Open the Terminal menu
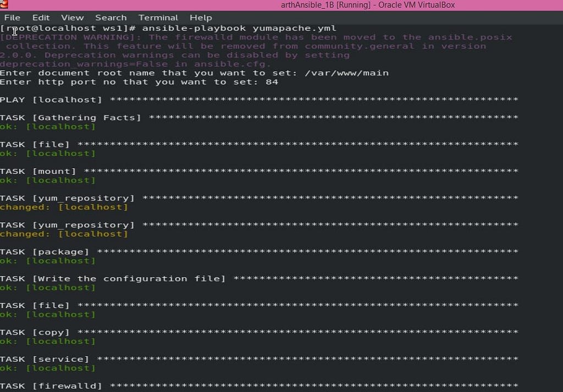Image resolution: width=563 pixels, height=392 pixels. point(158,18)
